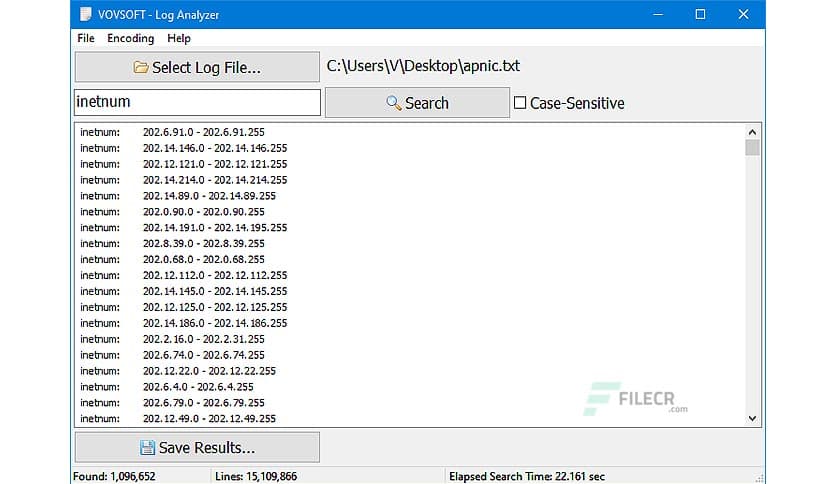The image size is (836, 484).
Task: Click the results list scrollbar thumb
Action: coord(752,148)
